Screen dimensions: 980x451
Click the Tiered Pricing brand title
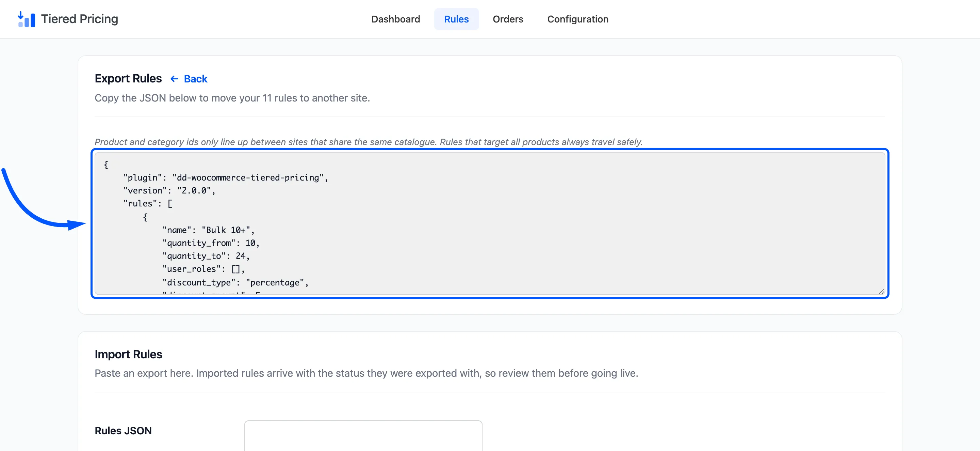[80, 19]
